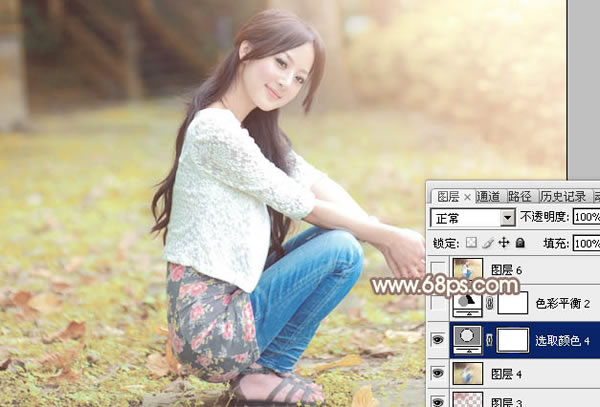Select the layer named 图层 3
Screen dimensions: 600x407
tap(506, 402)
